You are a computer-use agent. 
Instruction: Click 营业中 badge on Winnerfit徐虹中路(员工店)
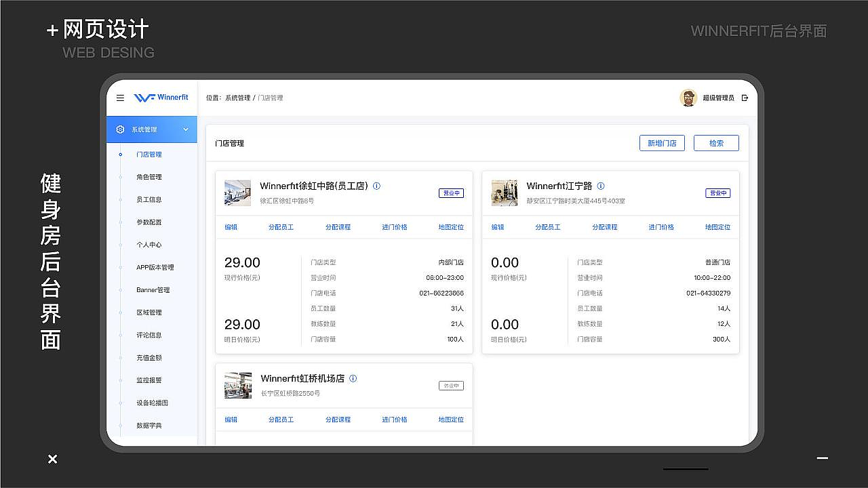pos(451,193)
